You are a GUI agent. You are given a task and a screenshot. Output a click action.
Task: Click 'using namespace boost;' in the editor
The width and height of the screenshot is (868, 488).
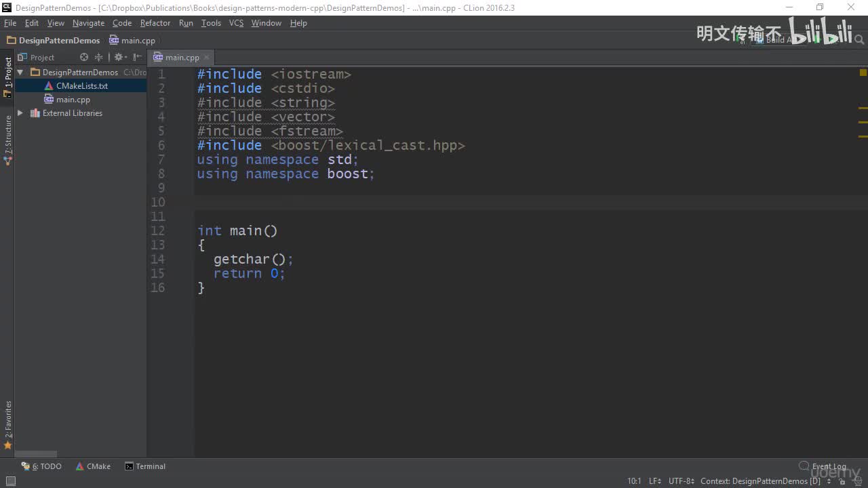coord(286,174)
